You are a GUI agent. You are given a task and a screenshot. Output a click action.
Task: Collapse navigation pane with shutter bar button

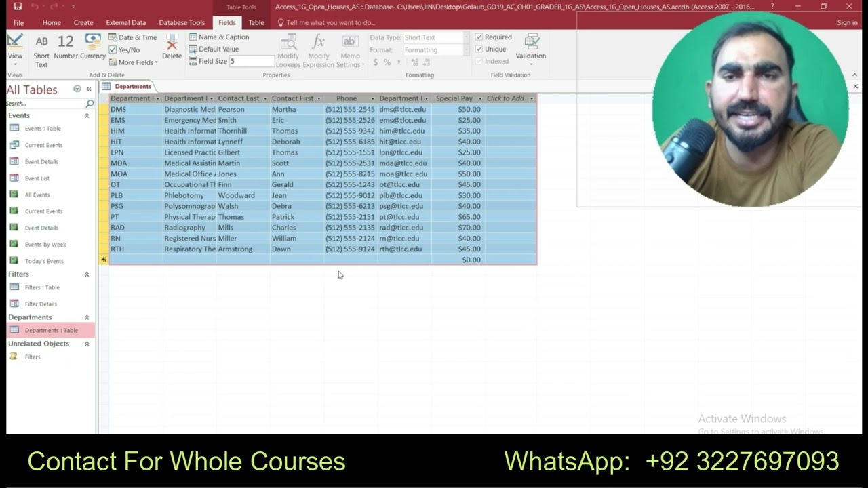pos(89,89)
